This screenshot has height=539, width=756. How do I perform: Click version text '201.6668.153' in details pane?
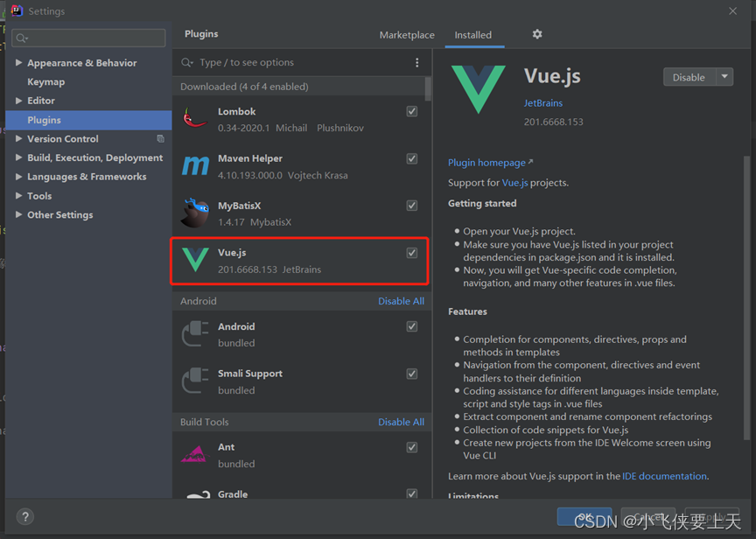point(554,122)
